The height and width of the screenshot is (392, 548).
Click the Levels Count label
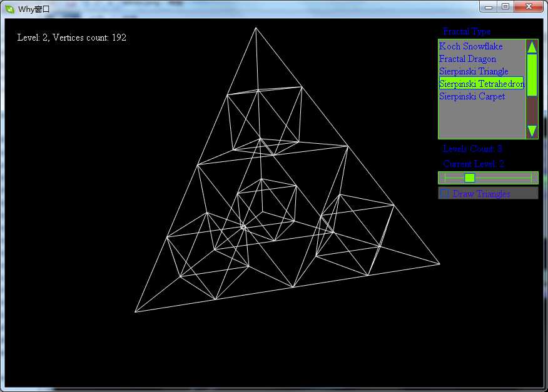(472, 149)
